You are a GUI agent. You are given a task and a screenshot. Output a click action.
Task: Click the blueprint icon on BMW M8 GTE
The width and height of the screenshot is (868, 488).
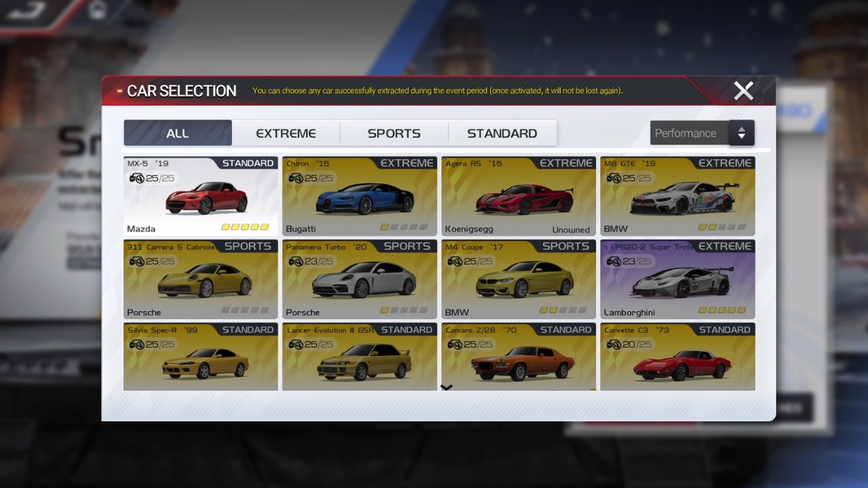point(614,178)
